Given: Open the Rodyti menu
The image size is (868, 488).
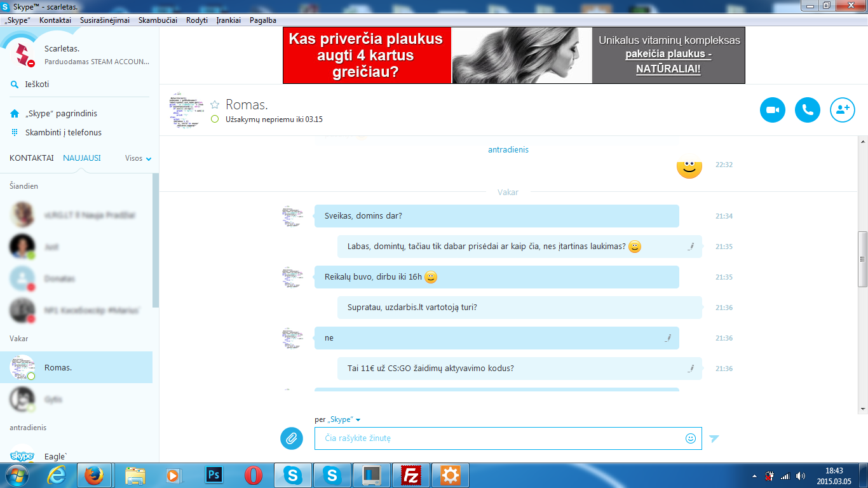Looking at the screenshot, I should pos(197,20).
